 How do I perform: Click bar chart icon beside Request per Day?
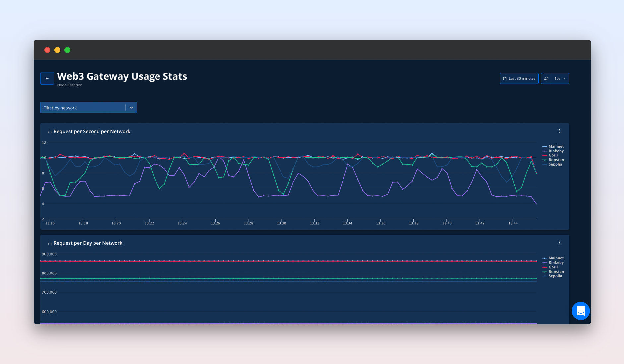tap(50, 243)
